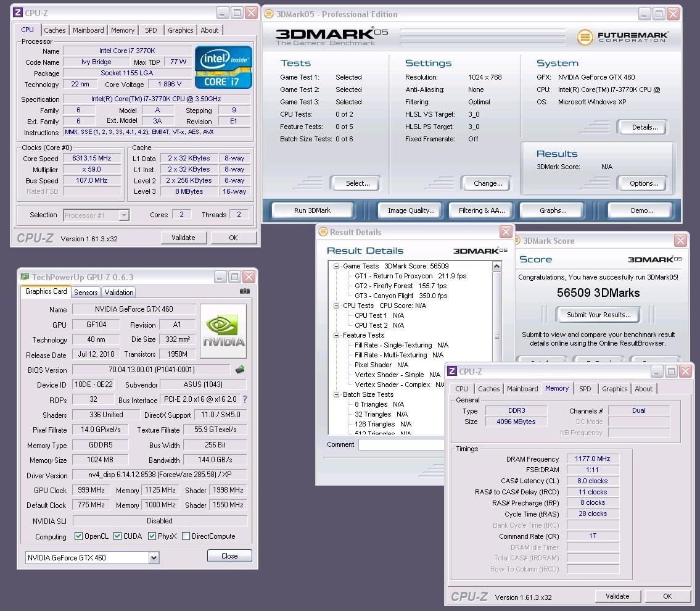Click the CPU-Z Memory window title icon
Image resolution: width=700 pixels, height=611 pixels.
tap(452, 371)
